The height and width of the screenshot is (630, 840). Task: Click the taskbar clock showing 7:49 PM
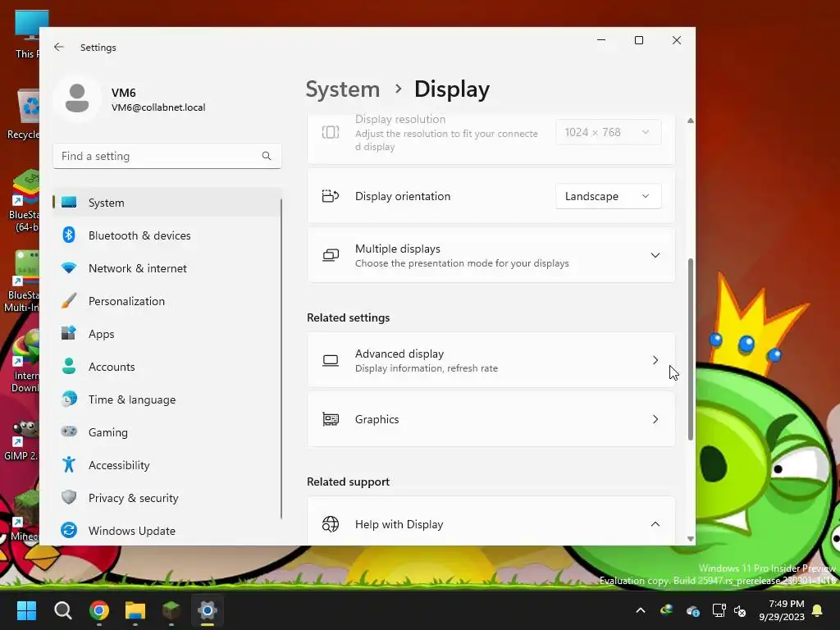click(782, 610)
